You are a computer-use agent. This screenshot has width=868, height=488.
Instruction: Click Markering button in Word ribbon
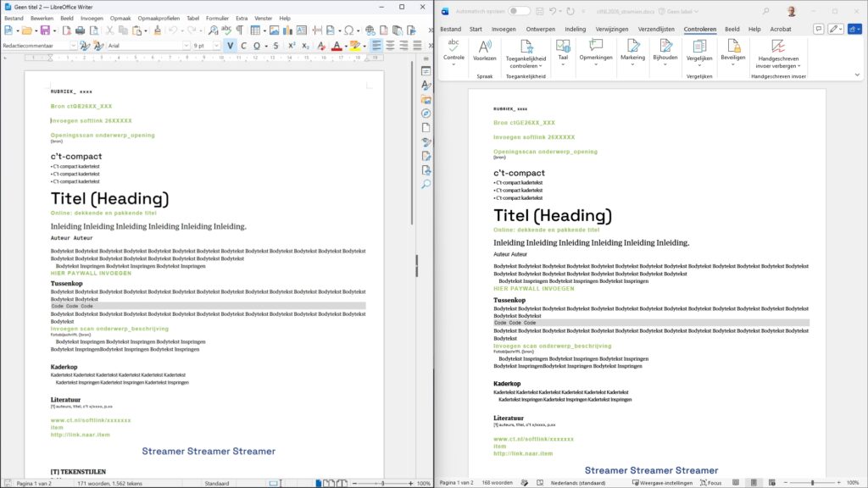[x=632, y=53]
